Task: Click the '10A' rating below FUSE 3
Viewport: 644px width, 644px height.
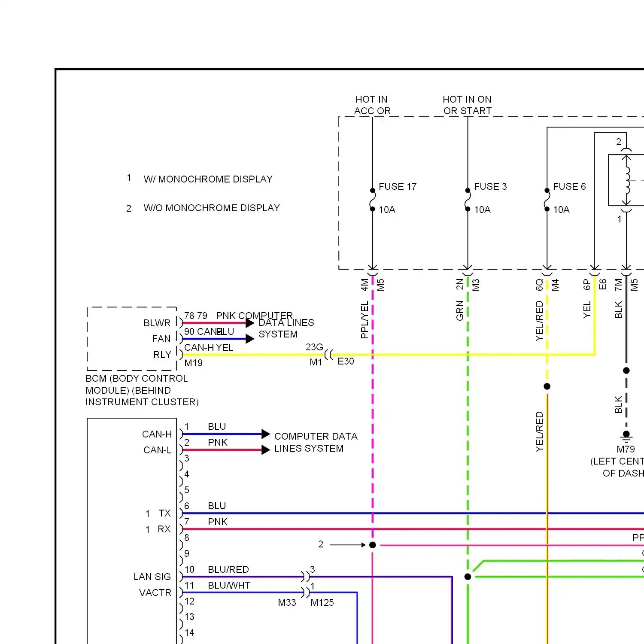Action: pyautogui.click(x=482, y=210)
